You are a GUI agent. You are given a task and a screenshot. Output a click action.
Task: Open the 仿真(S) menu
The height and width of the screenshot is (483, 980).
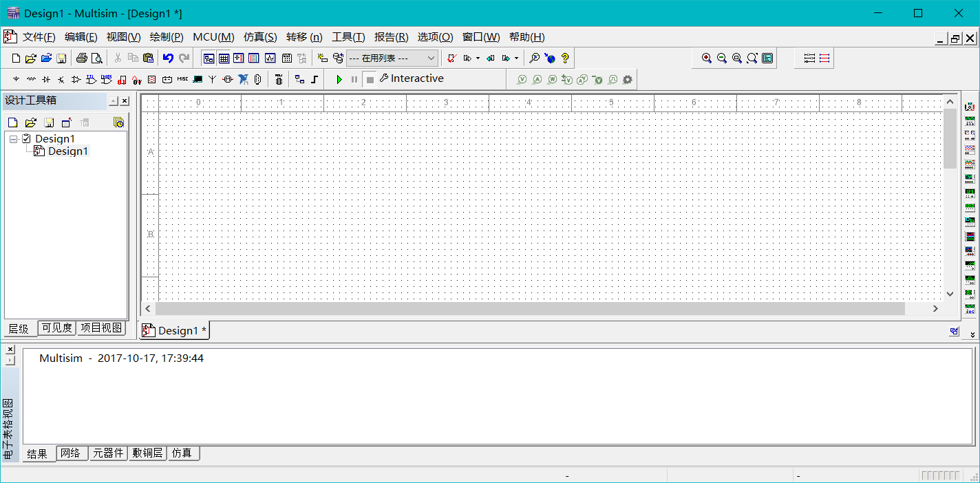(260, 37)
